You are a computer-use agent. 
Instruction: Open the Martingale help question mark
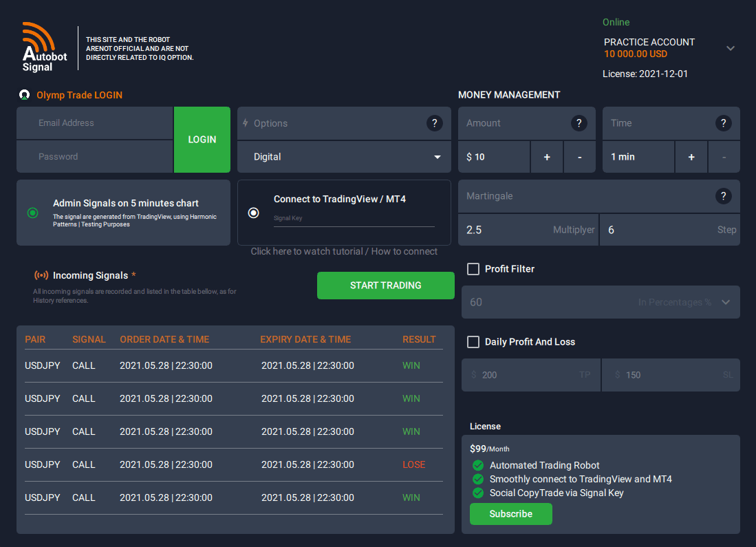[723, 196]
